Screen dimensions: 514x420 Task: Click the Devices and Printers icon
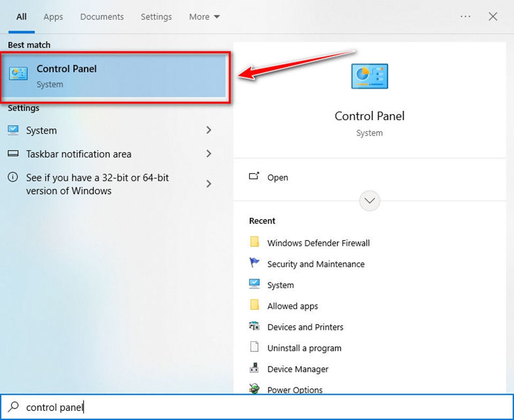pyautogui.click(x=254, y=326)
